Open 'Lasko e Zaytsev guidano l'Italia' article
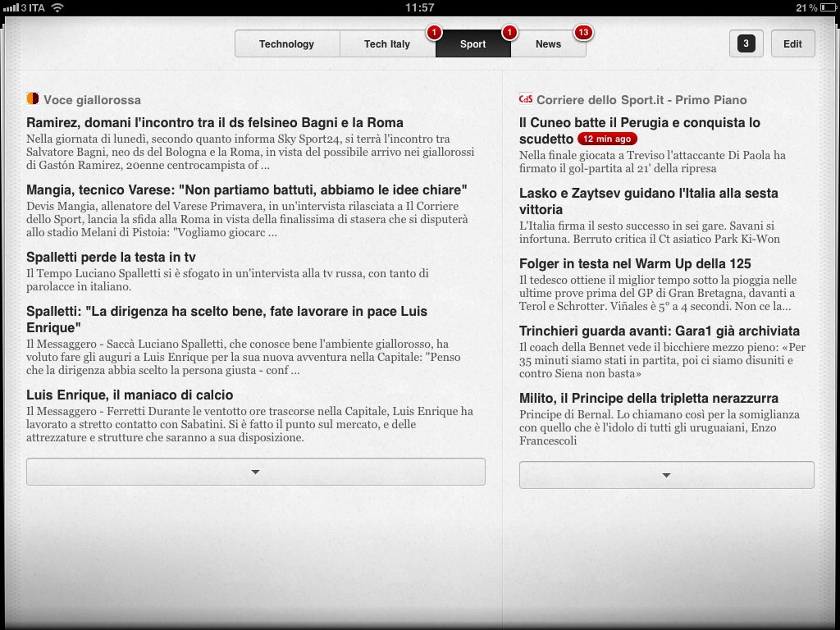The width and height of the screenshot is (840, 630). tap(649, 201)
